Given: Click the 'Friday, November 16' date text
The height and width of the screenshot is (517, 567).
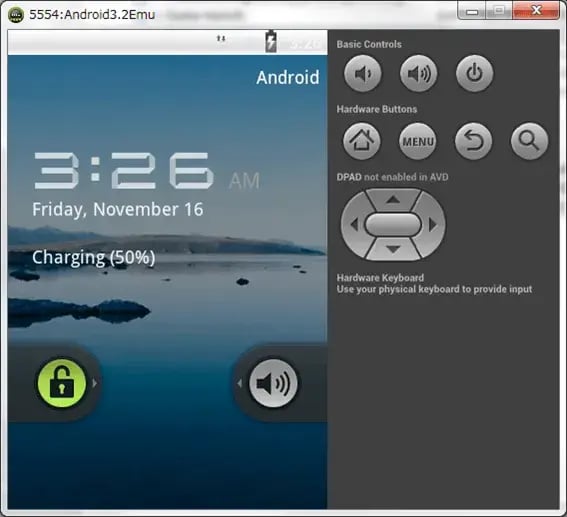Looking at the screenshot, I should tap(118, 209).
